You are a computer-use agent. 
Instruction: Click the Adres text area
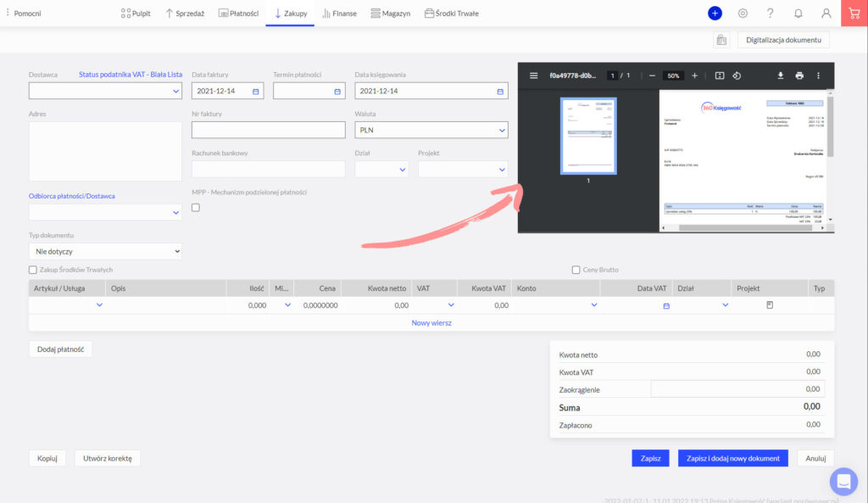[105, 151]
